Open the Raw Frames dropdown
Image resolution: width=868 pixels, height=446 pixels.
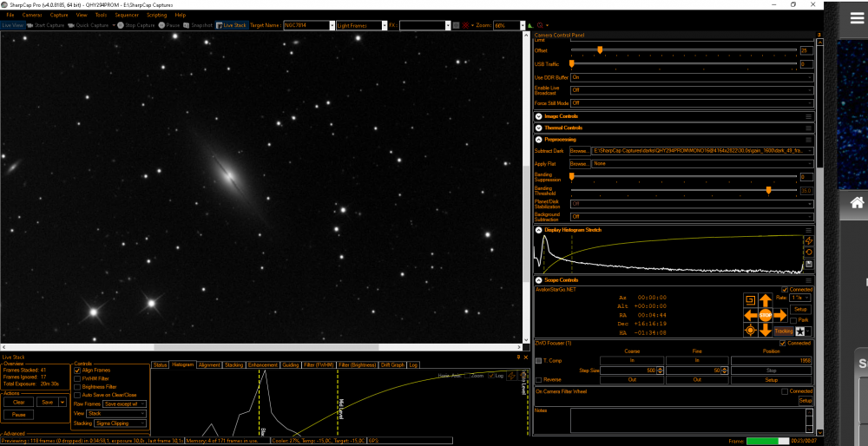(125, 404)
